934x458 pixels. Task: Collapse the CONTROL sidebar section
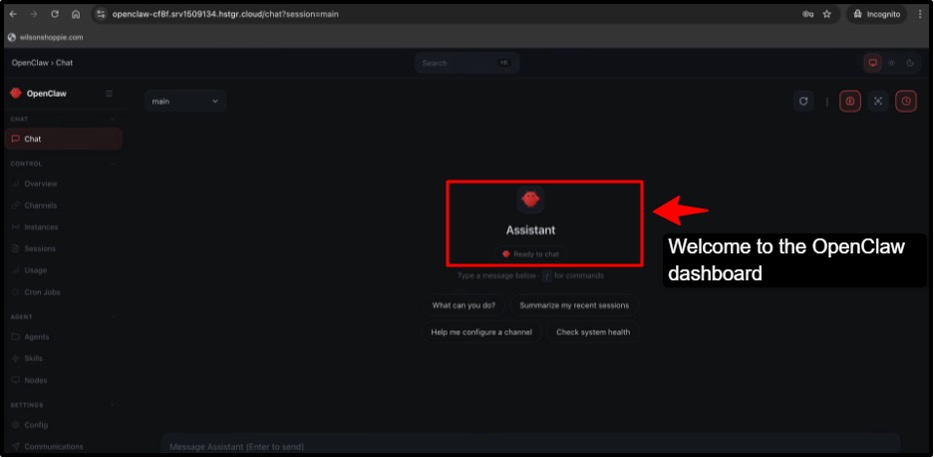[113, 164]
